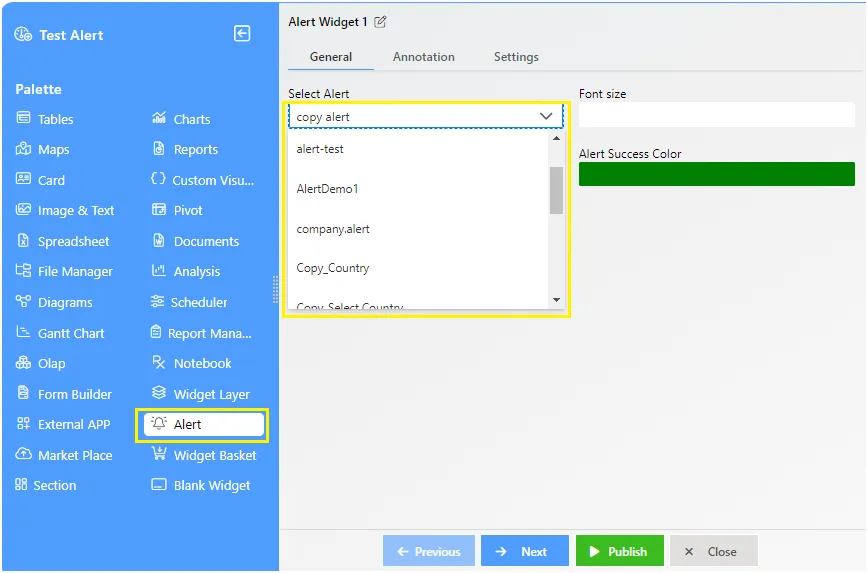The height and width of the screenshot is (573, 868).
Task: Open Report Manager from the palette
Action: tap(201, 333)
